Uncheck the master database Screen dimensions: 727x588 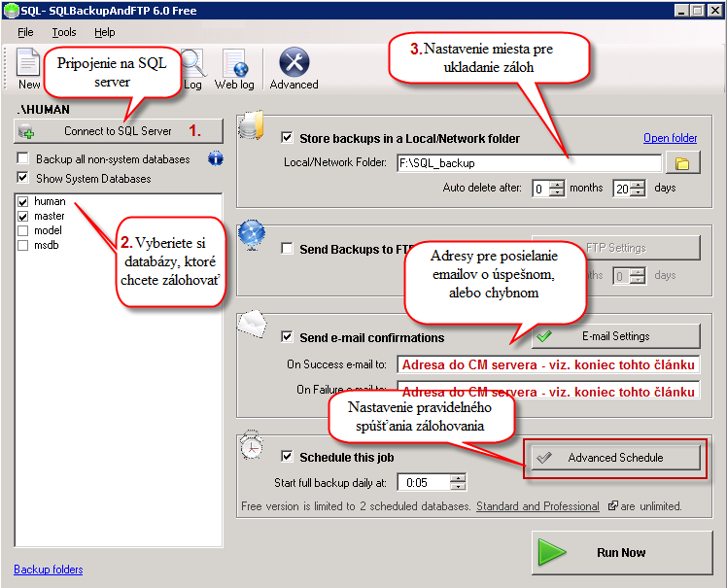click(22, 217)
